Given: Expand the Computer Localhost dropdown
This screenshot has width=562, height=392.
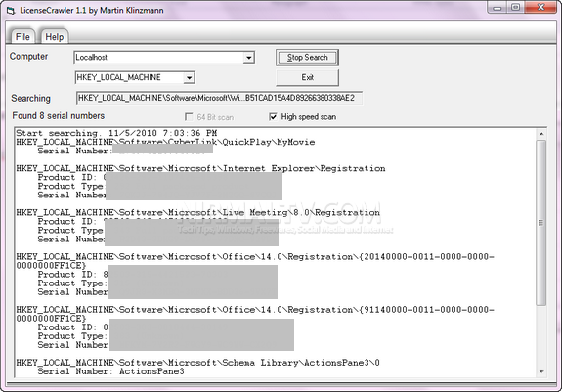Looking at the screenshot, I should (x=248, y=58).
